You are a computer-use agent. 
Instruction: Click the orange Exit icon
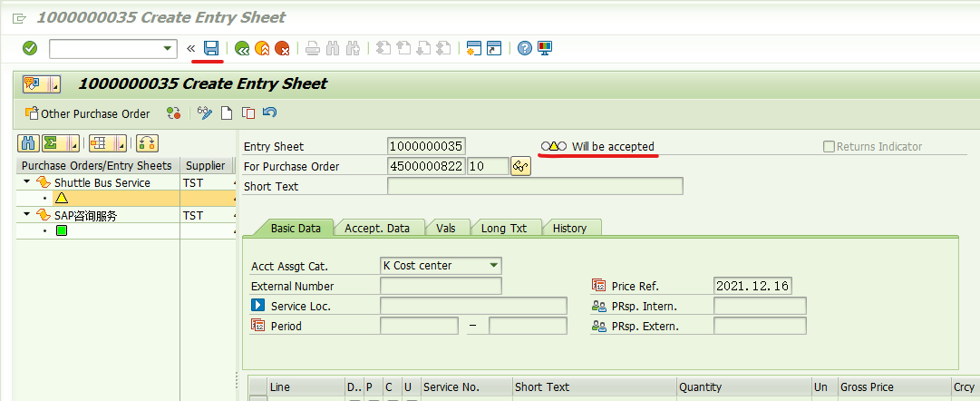(x=262, y=48)
